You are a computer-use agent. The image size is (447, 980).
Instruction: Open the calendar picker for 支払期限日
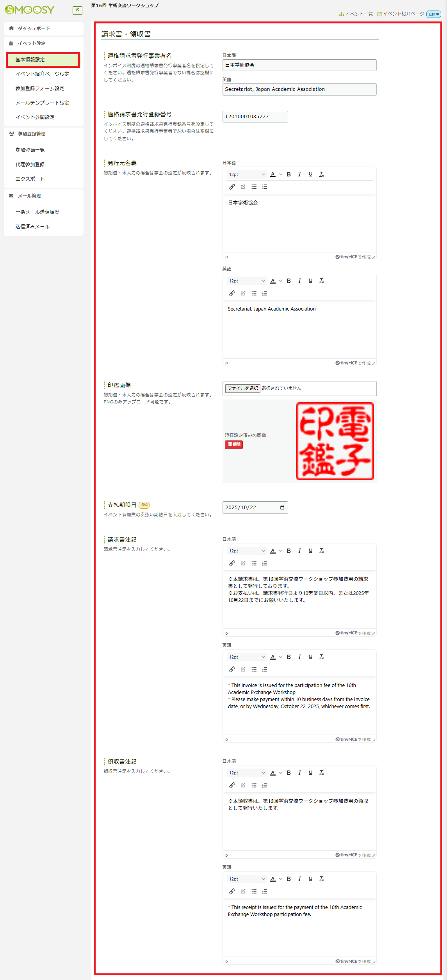[282, 508]
